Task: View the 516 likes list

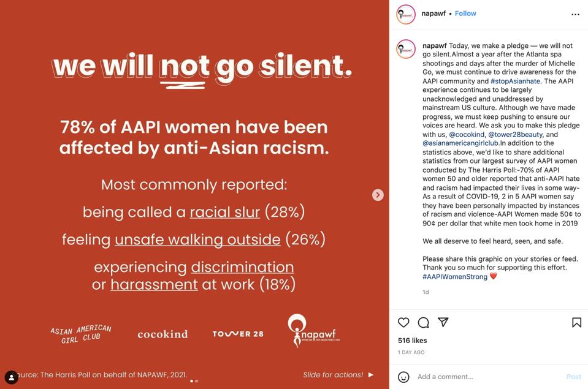Action: pyautogui.click(x=412, y=341)
